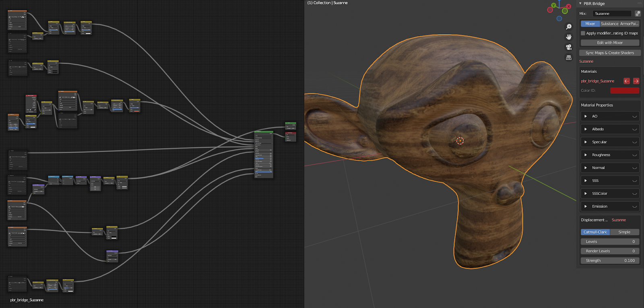Expand the Specular property triangle

point(586,142)
